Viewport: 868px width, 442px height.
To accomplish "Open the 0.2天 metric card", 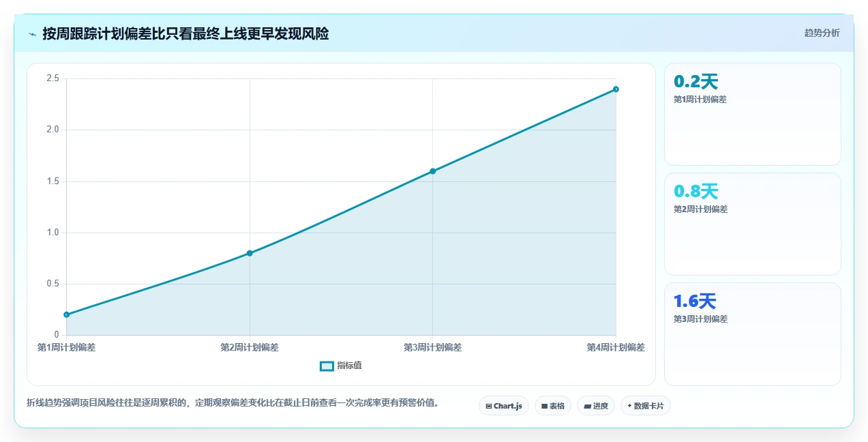I will 752,114.
